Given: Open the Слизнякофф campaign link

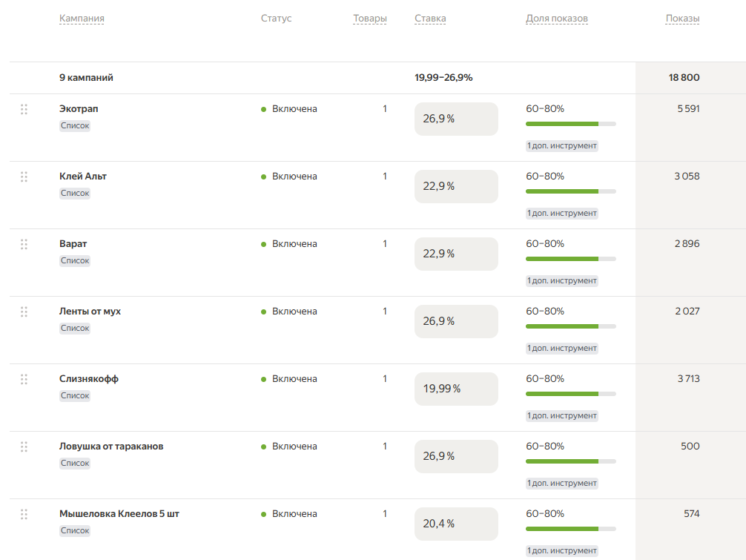Looking at the screenshot, I should [x=89, y=379].
